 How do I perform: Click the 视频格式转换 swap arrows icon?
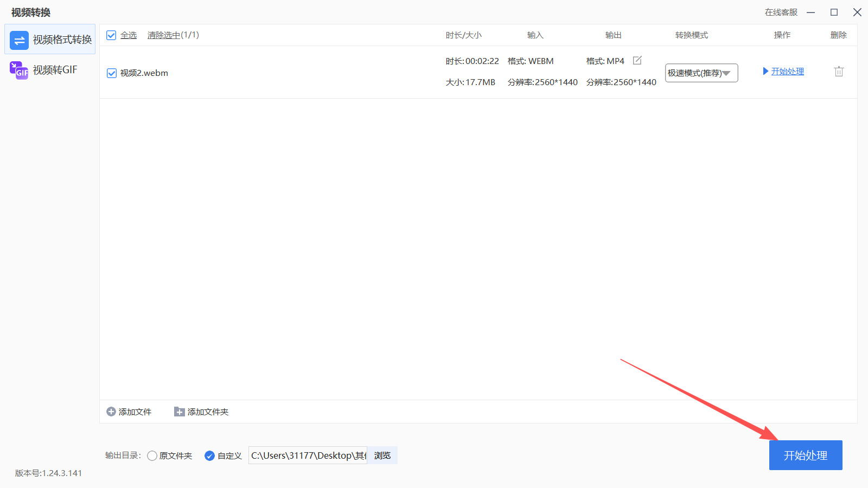click(20, 40)
